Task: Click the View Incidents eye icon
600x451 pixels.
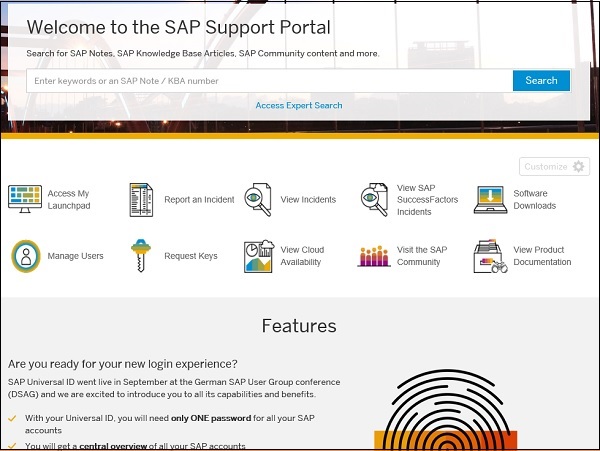Action: click(x=258, y=199)
